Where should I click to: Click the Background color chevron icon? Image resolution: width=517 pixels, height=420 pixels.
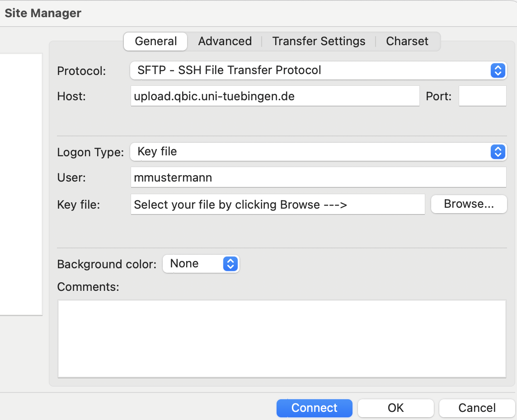pos(230,264)
